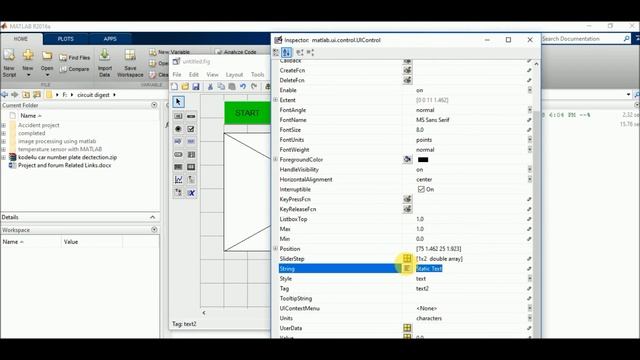Open ForegroundColor color picker icon
The image size is (640, 360).
coord(407,159)
